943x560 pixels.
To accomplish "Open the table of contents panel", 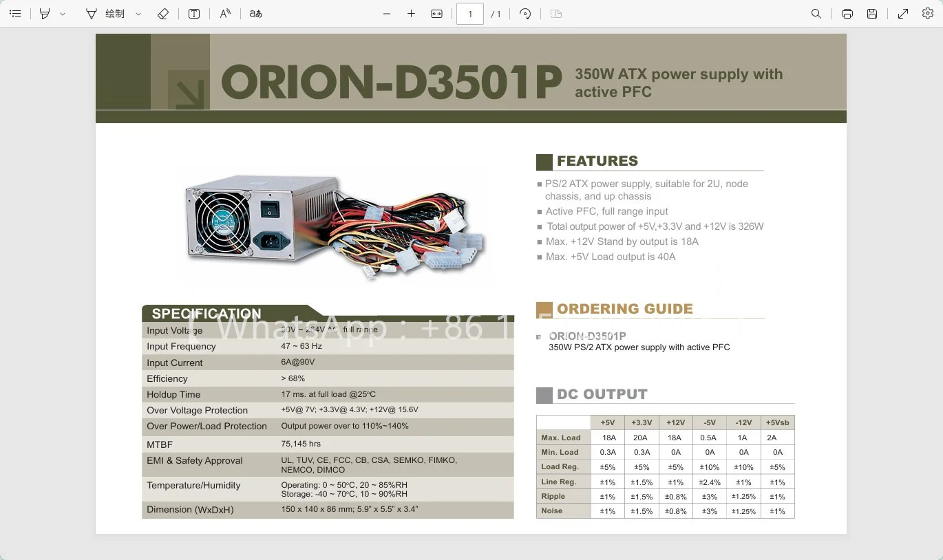I will click(15, 14).
